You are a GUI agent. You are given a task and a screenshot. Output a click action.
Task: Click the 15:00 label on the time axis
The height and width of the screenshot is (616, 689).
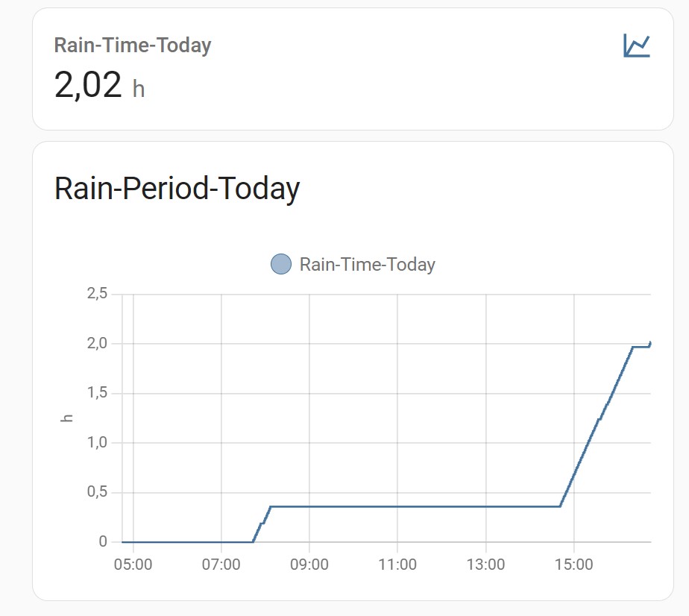pos(576,565)
